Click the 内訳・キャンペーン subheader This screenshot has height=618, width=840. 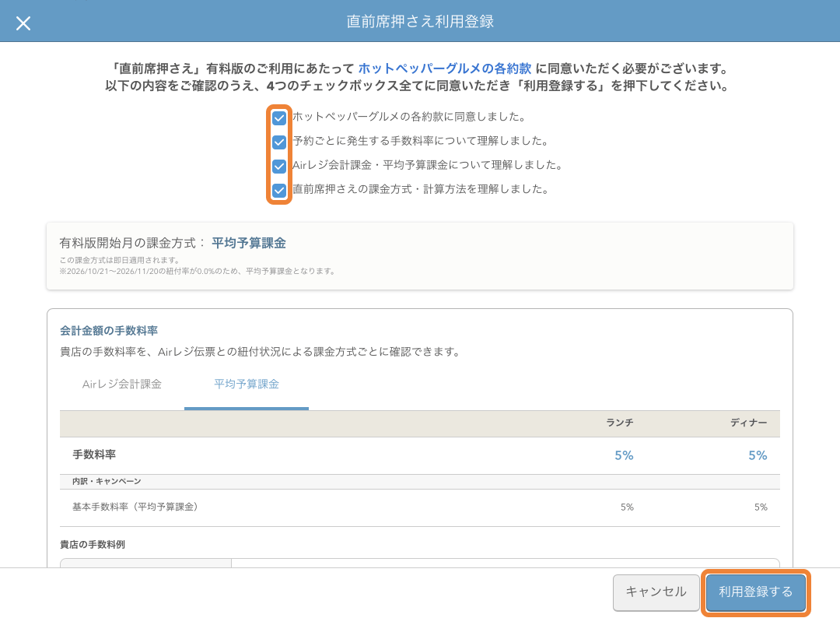107,481
